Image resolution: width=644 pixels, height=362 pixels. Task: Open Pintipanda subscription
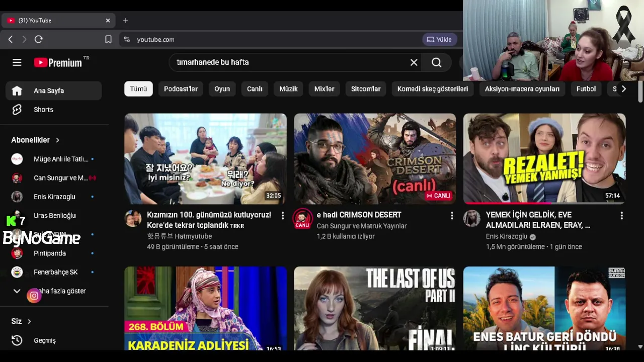point(54,253)
